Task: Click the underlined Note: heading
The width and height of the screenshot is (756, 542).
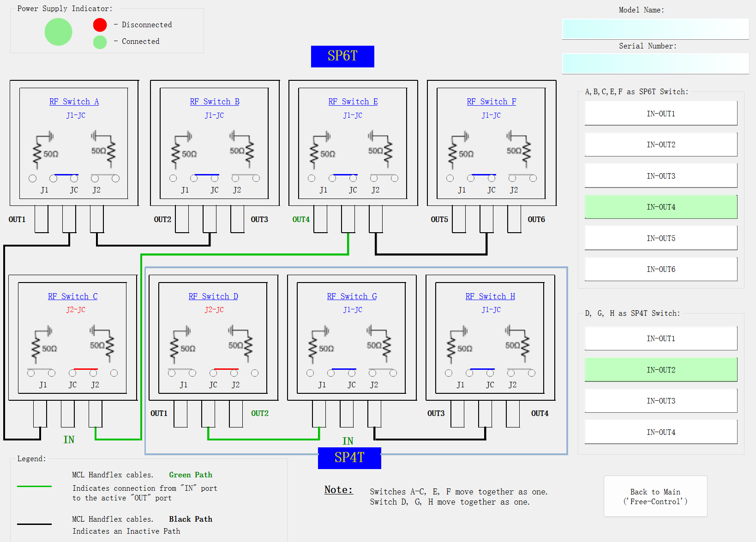Action: coord(338,490)
